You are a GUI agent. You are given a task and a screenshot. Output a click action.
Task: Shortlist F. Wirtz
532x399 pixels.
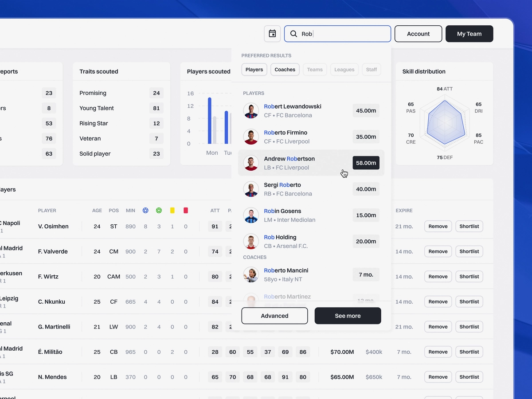469,276
